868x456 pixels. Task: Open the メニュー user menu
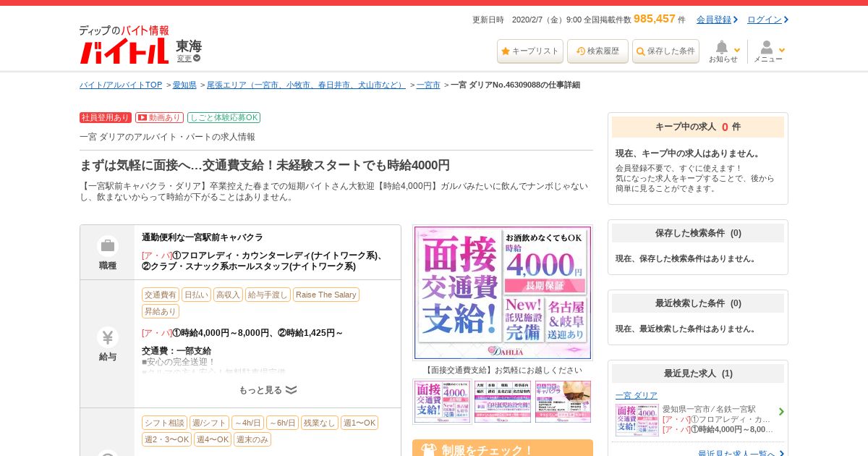click(769, 51)
